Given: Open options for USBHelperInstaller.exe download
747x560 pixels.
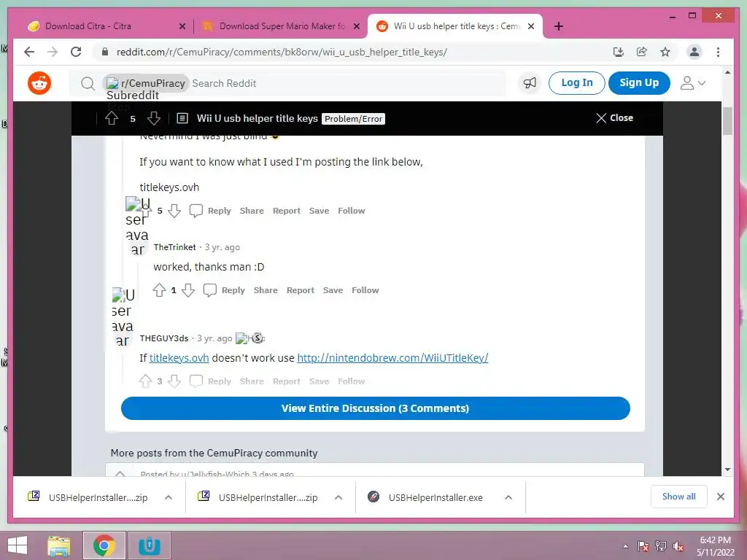Looking at the screenshot, I should pos(508,497).
